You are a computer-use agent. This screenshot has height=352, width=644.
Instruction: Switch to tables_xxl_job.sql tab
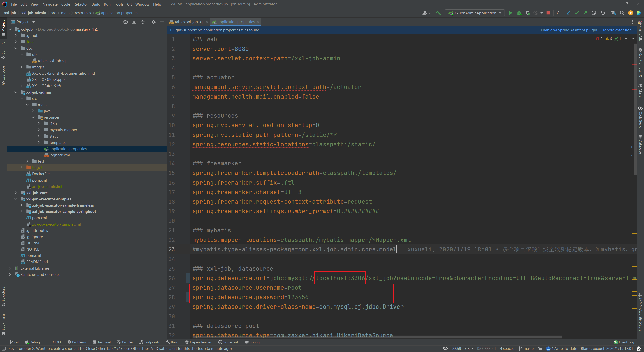(x=189, y=22)
